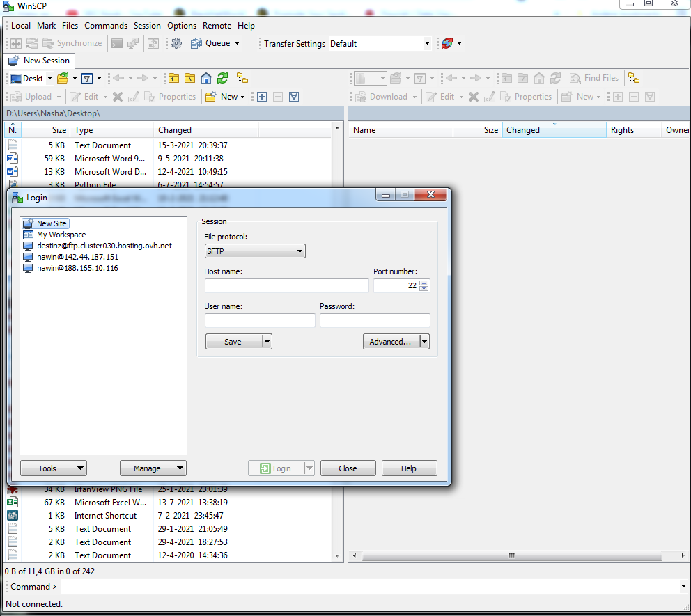Click the Port number spinner arrows
Screen dimensions: 691x616
tap(424, 285)
